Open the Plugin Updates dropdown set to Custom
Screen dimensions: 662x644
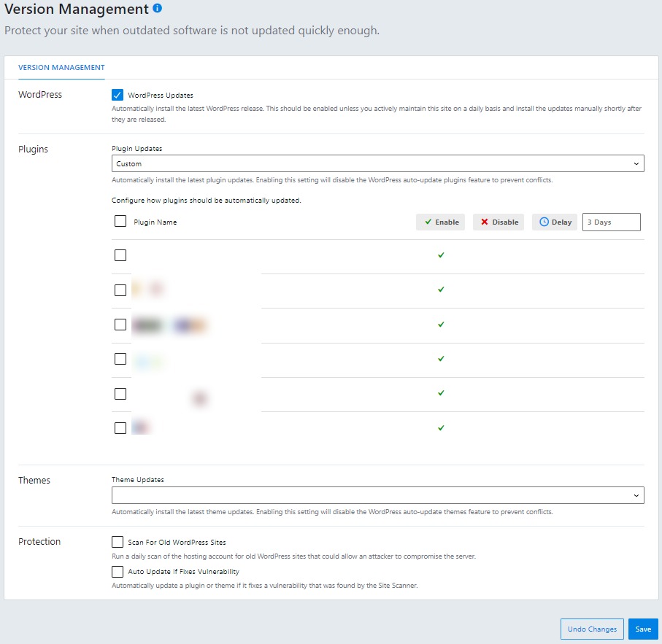click(x=378, y=163)
